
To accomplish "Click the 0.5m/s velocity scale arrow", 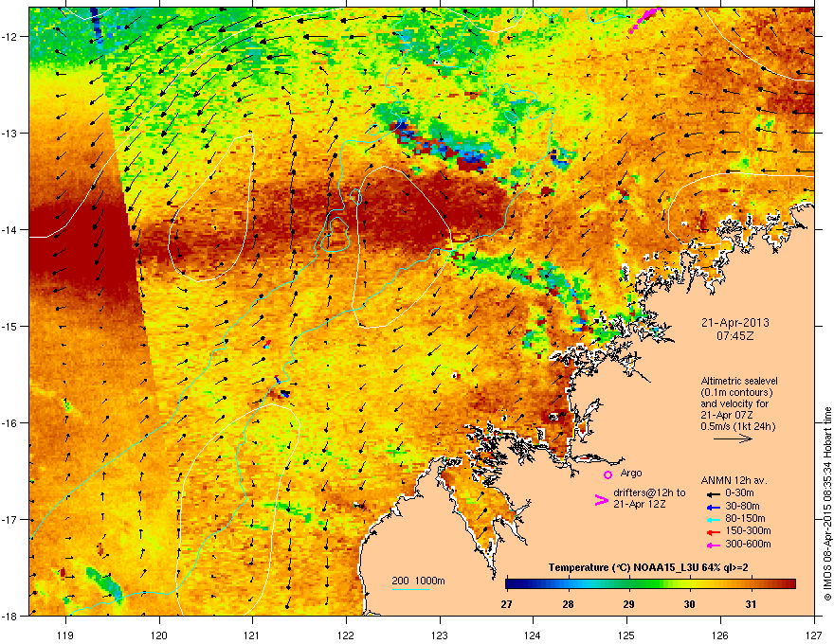I will click(x=733, y=438).
